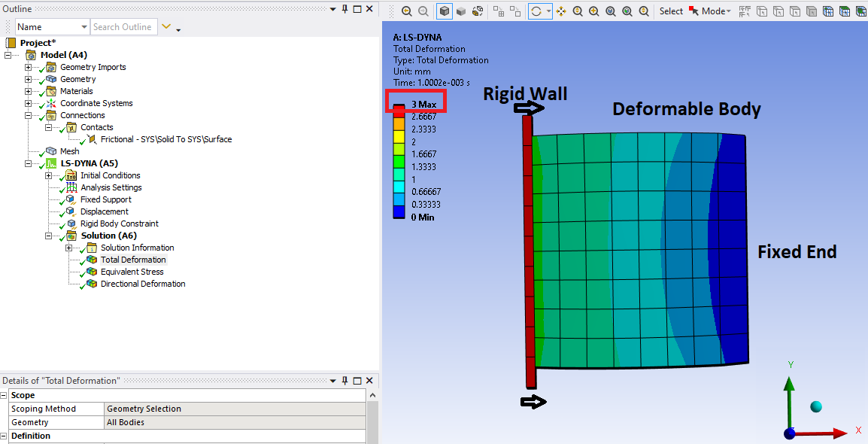The width and height of the screenshot is (868, 444).
Task: Click the yellow expand-all chevron in Outline
Action: click(x=166, y=26)
